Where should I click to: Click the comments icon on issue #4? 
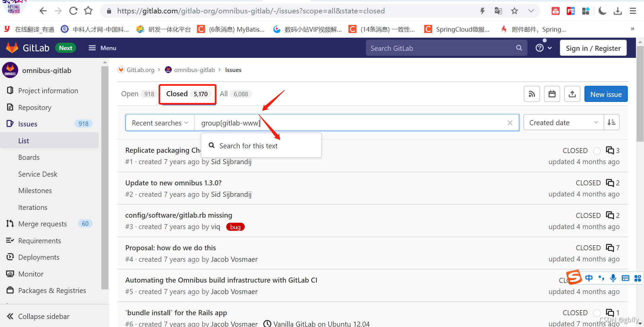click(x=610, y=248)
